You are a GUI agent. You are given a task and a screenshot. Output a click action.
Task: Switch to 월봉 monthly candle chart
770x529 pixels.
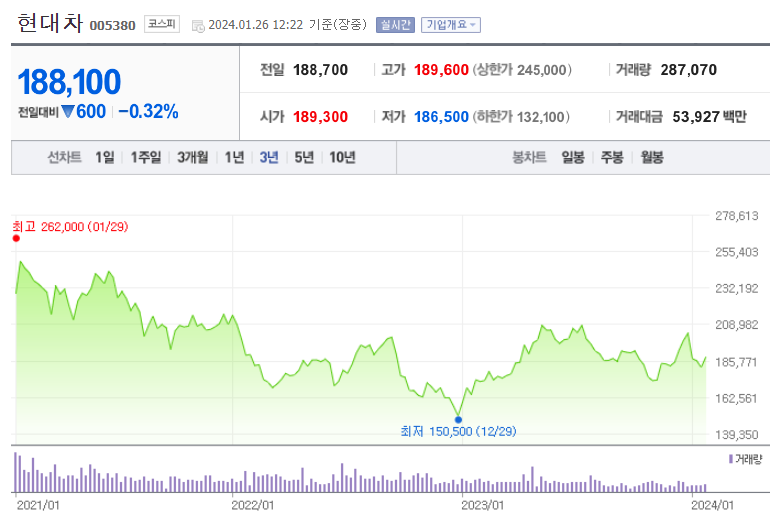pyautogui.click(x=652, y=157)
